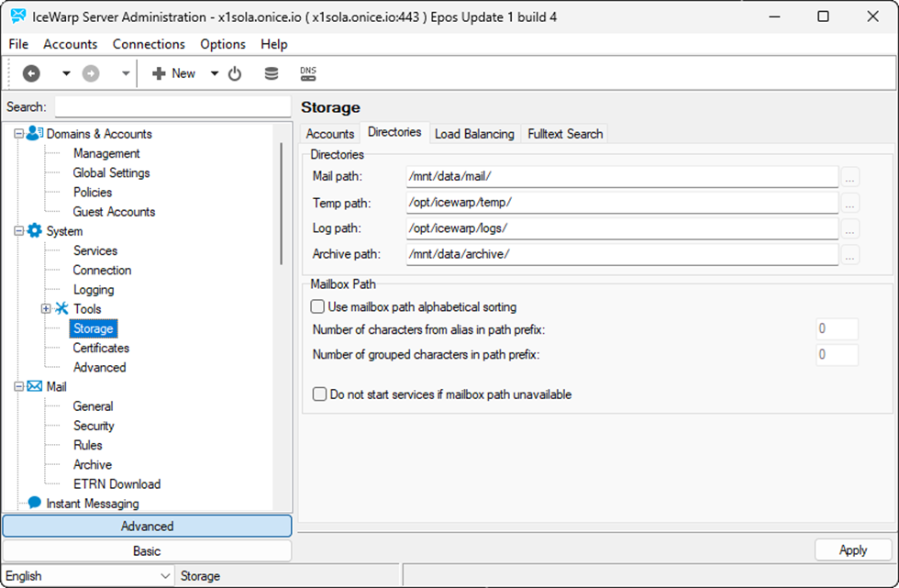Click the power restart icon
Screen dimensions: 899x588
click(x=235, y=73)
